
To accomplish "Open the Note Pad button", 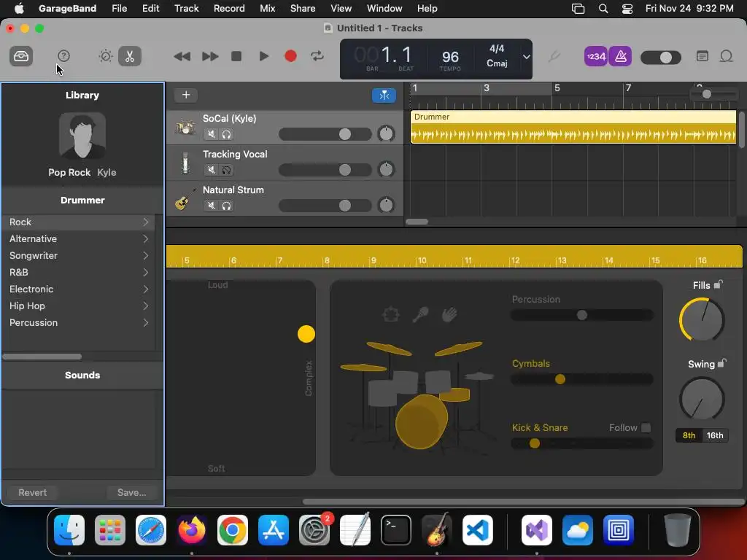I will (703, 56).
